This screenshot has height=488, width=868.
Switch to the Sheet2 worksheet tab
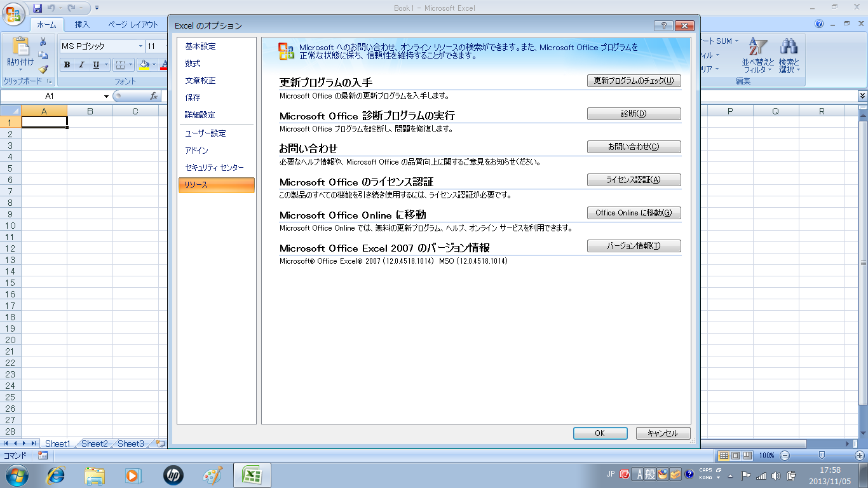[94, 444]
